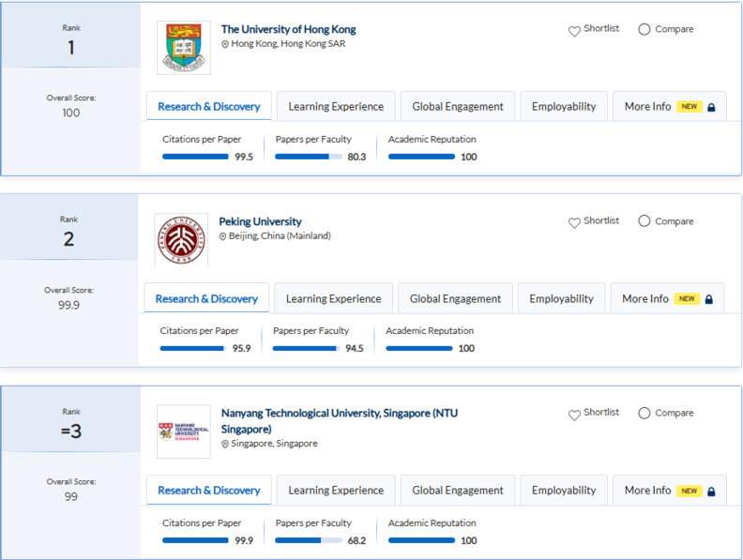The image size is (743, 560).
Task: Click the Peking University seal logo
Action: [x=182, y=239]
